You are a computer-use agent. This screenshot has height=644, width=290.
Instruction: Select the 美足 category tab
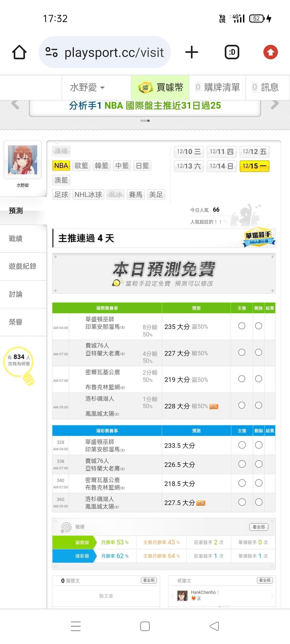point(156,195)
